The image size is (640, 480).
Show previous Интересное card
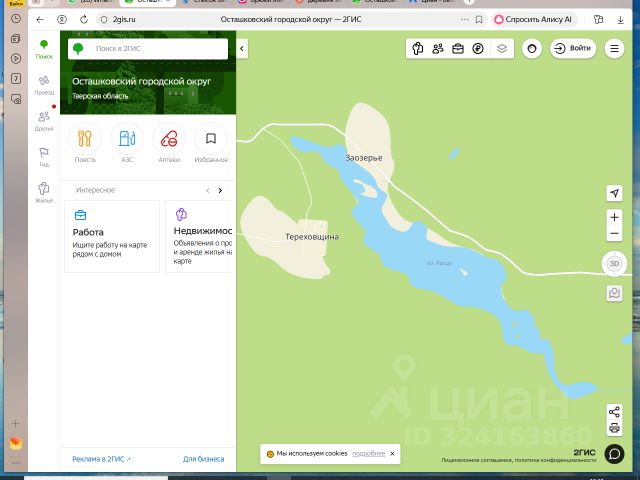tap(208, 190)
